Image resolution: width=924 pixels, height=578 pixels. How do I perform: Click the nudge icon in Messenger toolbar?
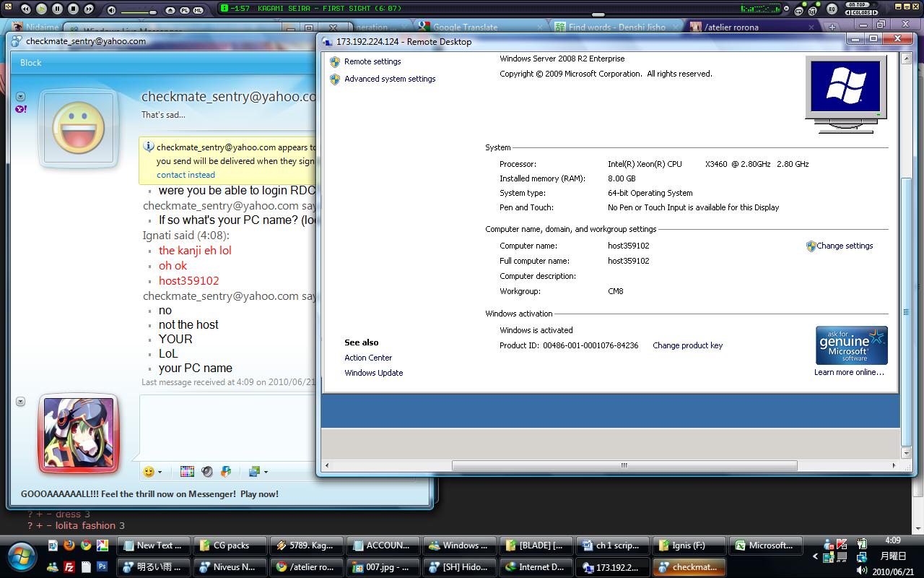226,472
